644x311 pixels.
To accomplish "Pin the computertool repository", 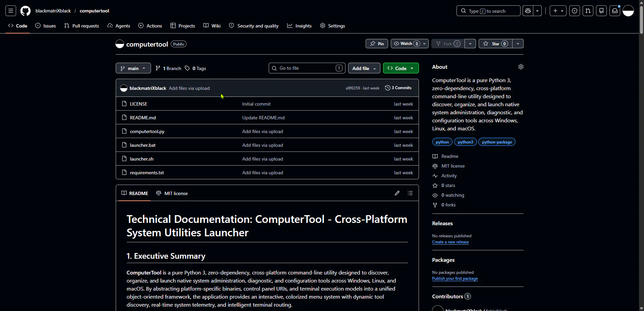I will click(x=377, y=44).
